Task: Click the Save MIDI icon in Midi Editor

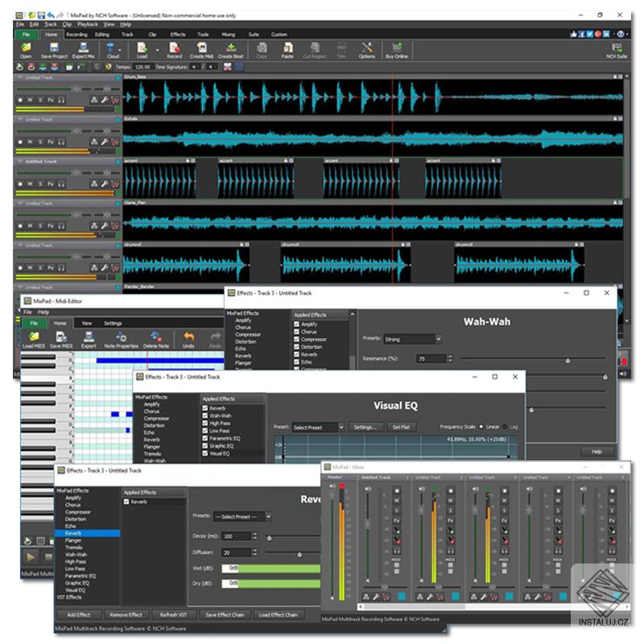Action: (61, 339)
